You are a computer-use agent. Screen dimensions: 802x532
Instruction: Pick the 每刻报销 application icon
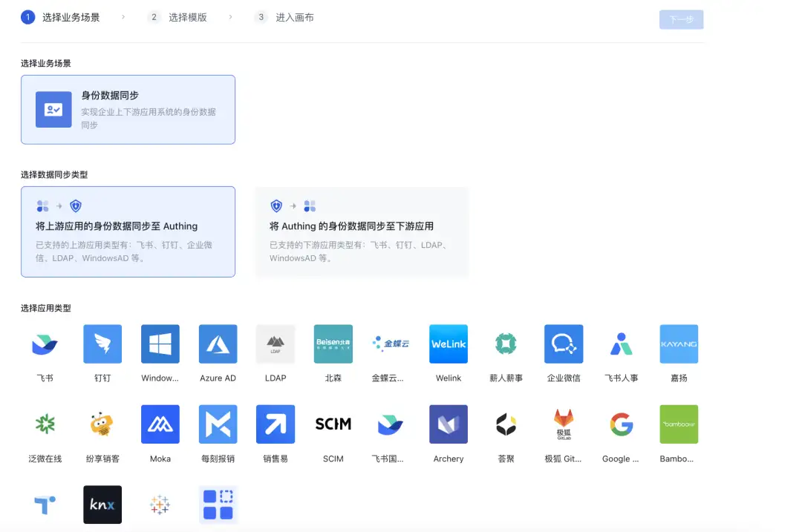pyautogui.click(x=218, y=424)
